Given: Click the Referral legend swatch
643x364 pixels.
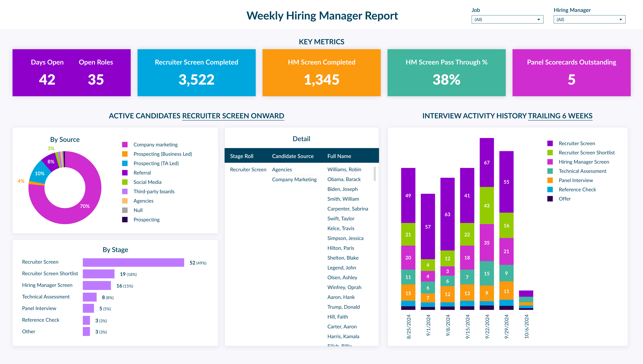Looking at the screenshot, I should point(125,173).
